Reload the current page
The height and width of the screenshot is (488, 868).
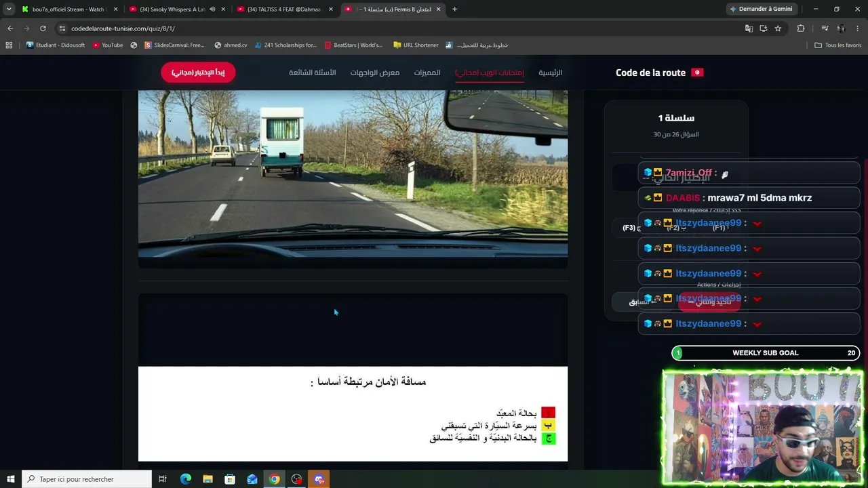43,28
